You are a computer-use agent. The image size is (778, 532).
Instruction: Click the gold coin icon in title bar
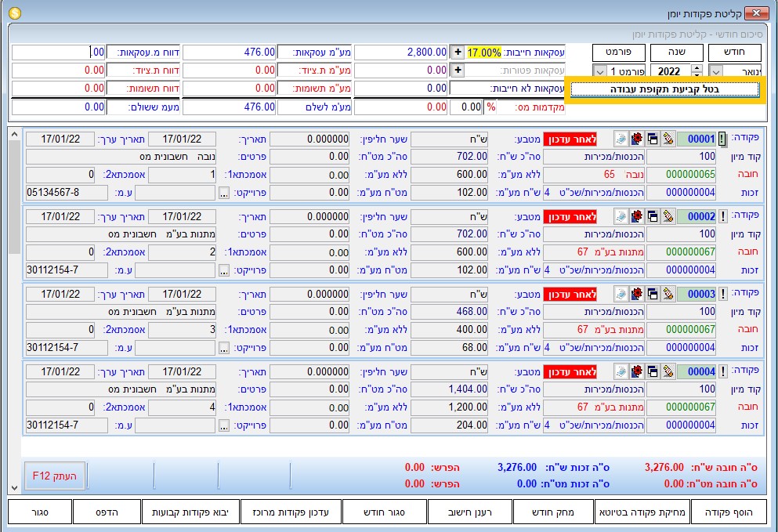[x=15, y=13]
